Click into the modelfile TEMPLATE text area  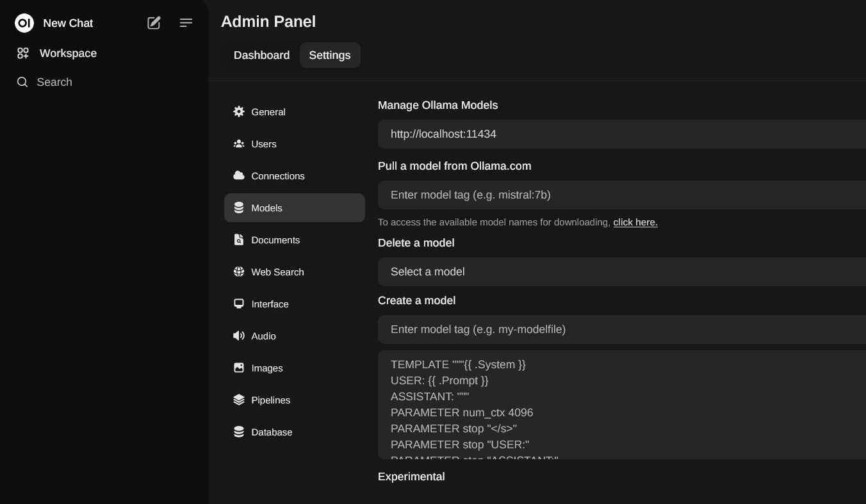622,405
